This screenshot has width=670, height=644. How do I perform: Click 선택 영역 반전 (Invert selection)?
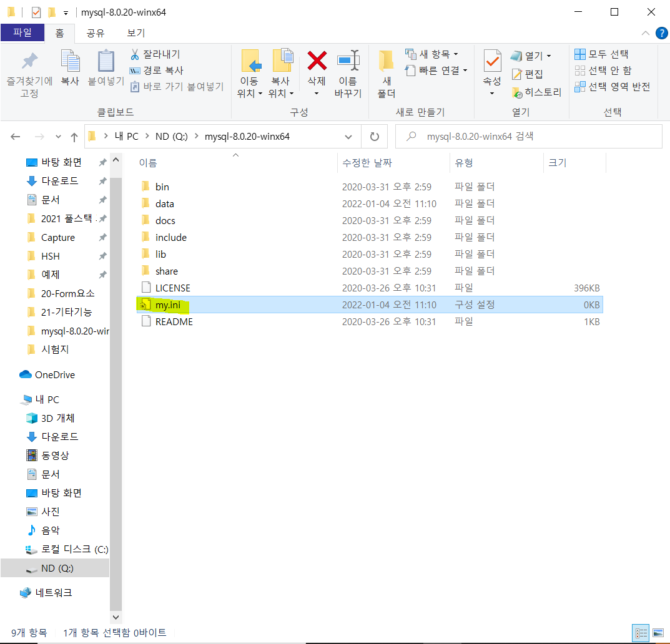613,87
